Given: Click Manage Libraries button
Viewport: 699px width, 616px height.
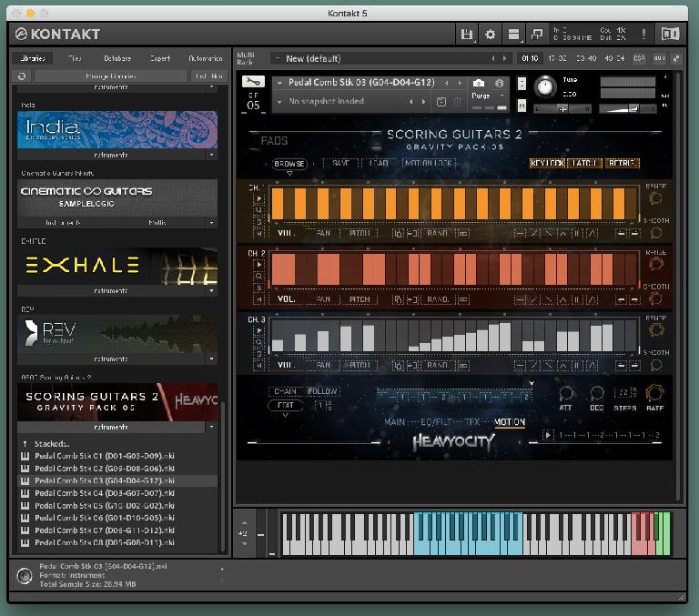Looking at the screenshot, I should (x=111, y=76).
